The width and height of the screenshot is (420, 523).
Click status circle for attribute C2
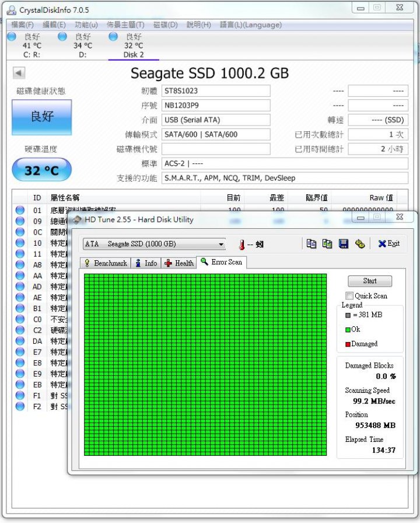pyautogui.click(x=20, y=330)
